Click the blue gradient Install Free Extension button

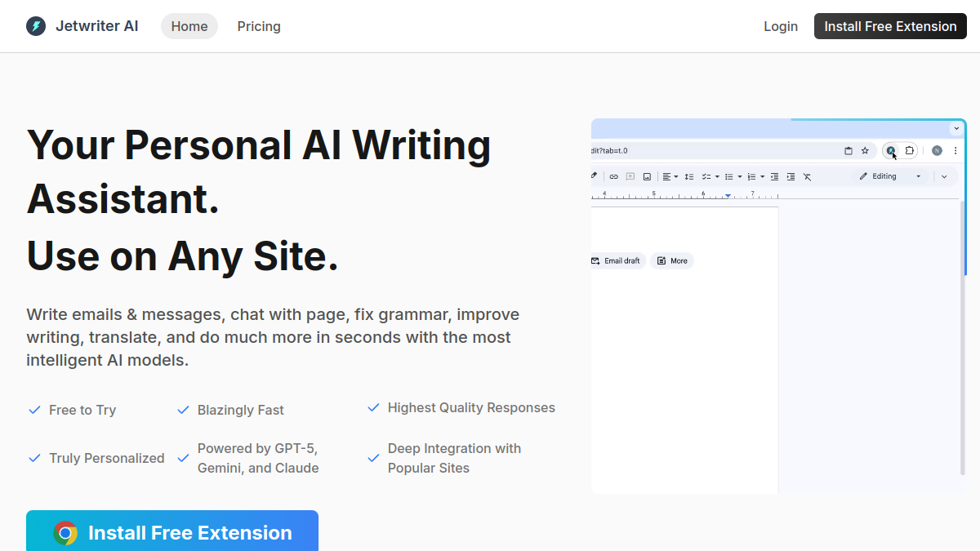(x=172, y=531)
